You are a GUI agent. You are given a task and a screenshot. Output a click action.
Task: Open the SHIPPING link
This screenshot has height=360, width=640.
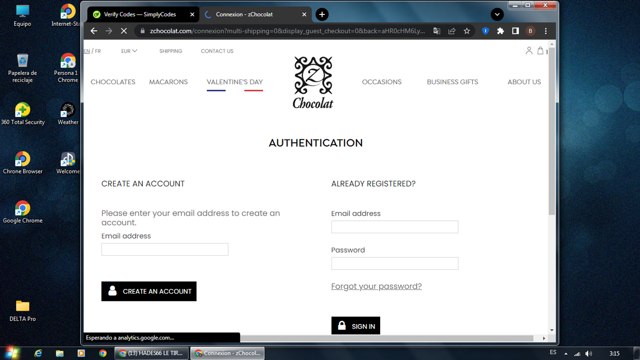171,51
